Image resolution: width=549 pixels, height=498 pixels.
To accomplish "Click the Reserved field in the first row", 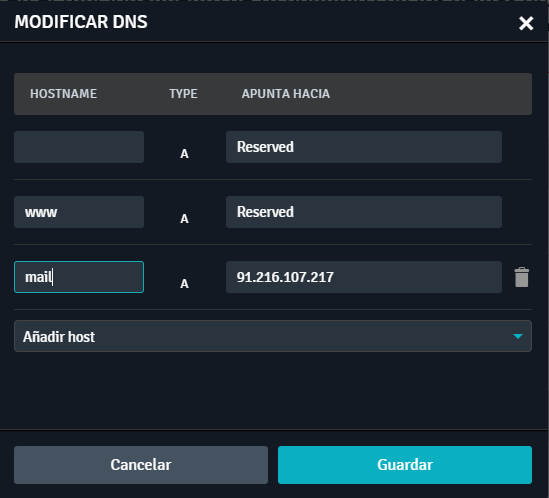I will (364, 147).
